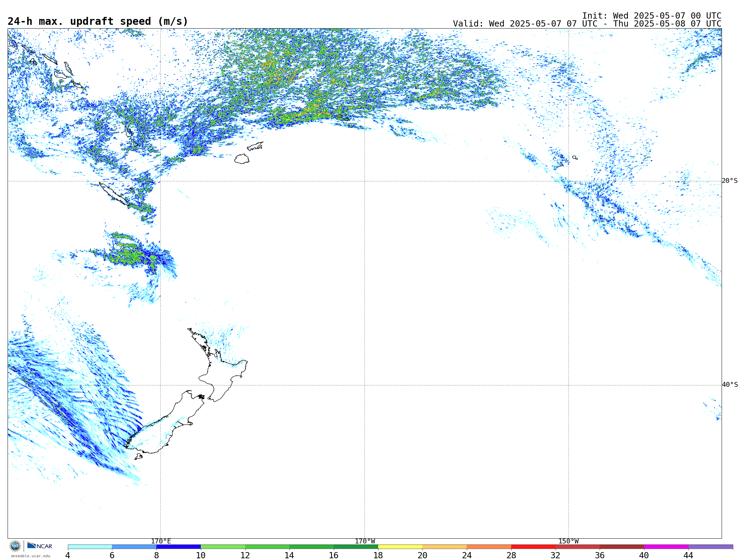This screenshot has height=560, width=744.
Task: Click the colorbar tick label '44'
Action: (688, 556)
